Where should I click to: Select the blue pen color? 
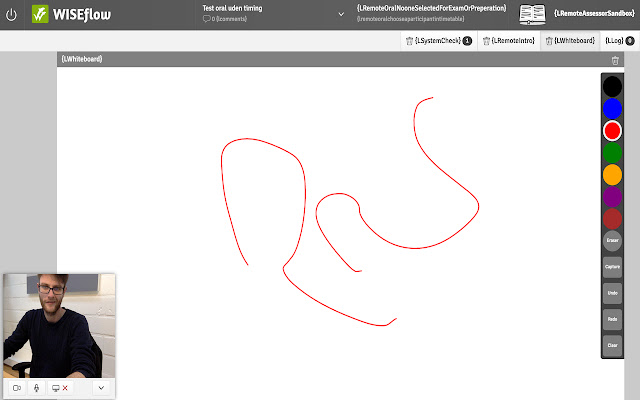tap(612, 109)
